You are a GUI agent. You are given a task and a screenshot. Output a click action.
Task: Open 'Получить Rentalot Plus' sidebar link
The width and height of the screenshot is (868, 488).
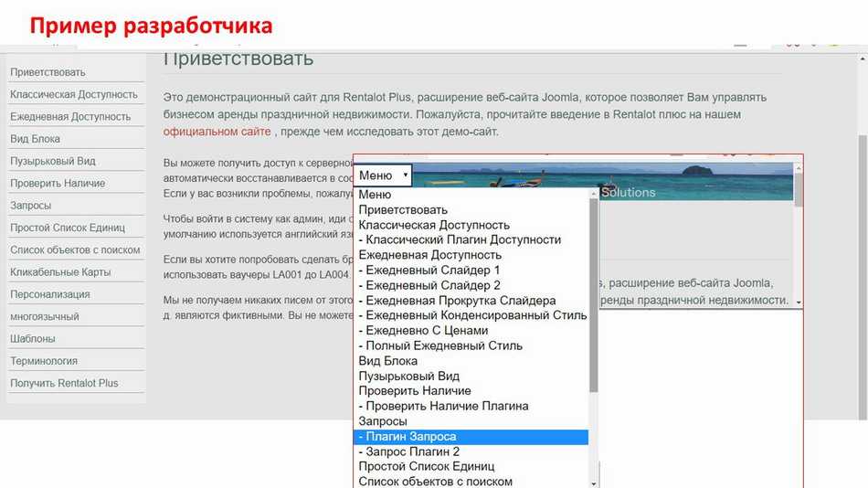(64, 383)
